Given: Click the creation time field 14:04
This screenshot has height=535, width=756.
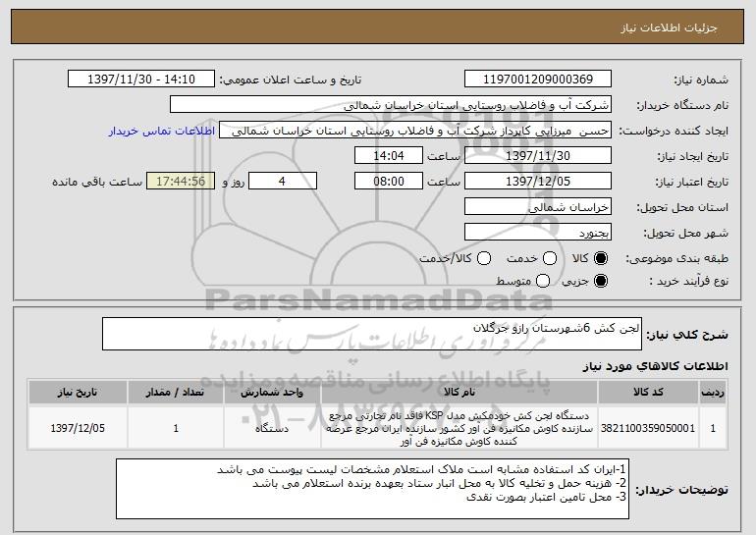Looking at the screenshot, I should click(389, 156).
